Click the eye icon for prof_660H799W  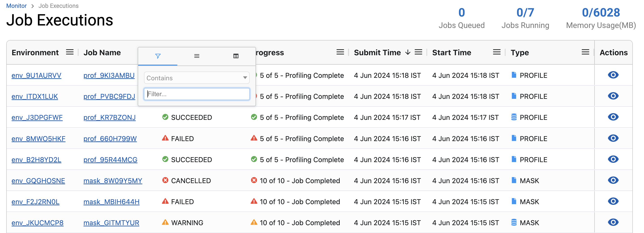[x=613, y=138]
